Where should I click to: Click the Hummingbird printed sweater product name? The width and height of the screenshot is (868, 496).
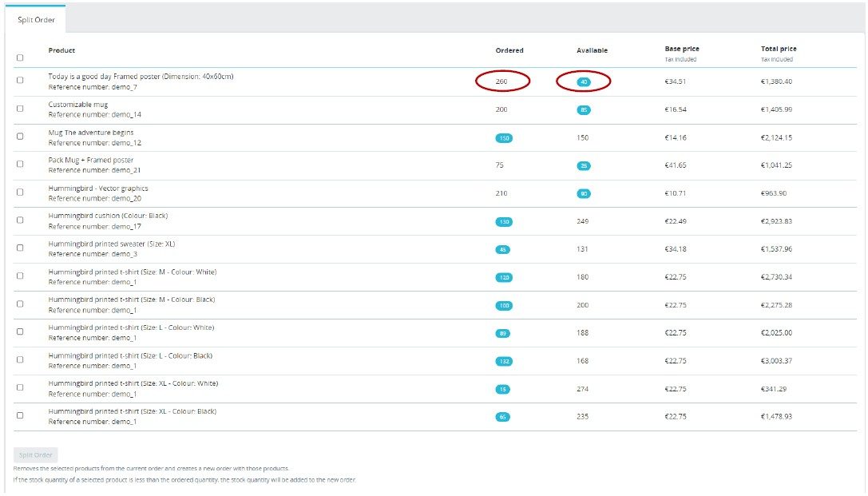(x=111, y=244)
